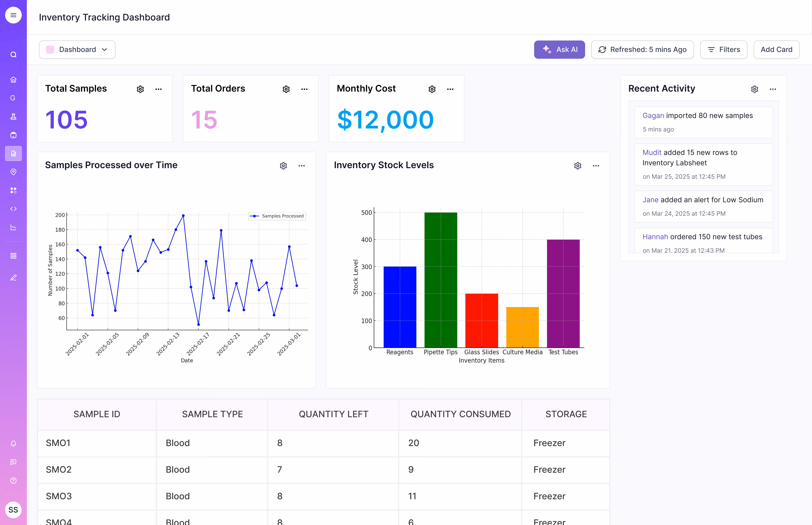Expand the Dashboard dropdown
Screen dimensions: 812x525
105,49
